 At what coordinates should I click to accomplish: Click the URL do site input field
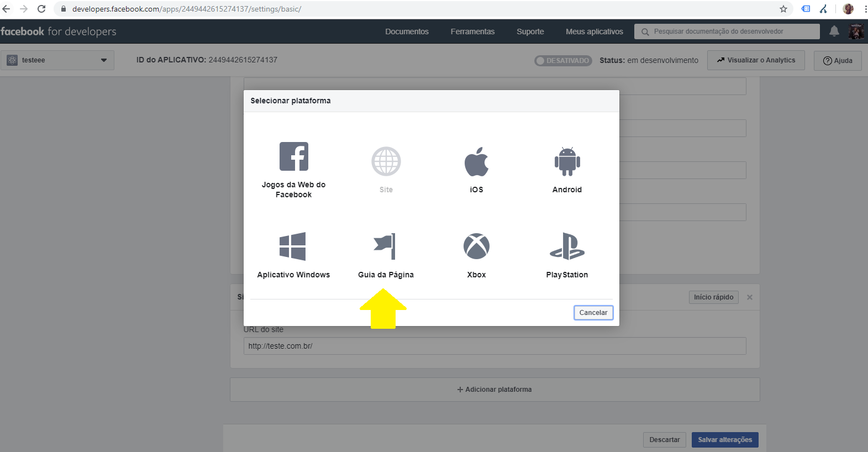click(495, 346)
